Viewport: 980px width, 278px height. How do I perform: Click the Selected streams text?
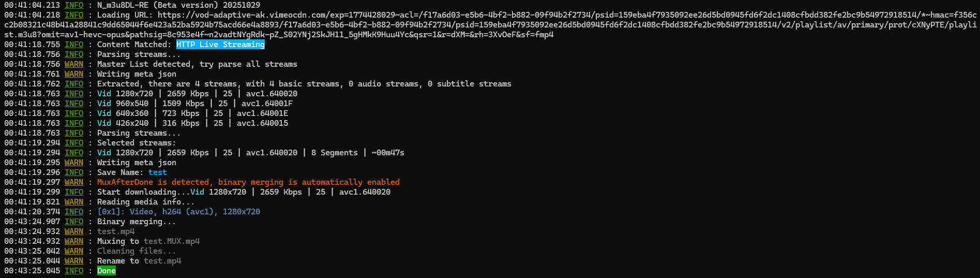pyautogui.click(x=137, y=143)
